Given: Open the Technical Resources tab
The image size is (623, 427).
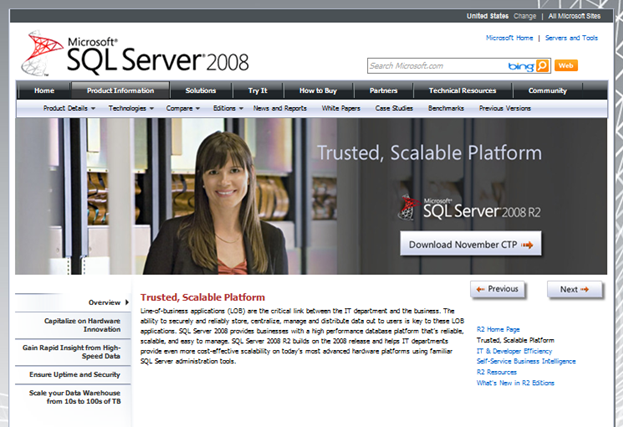Looking at the screenshot, I should [x=462, y=91].
